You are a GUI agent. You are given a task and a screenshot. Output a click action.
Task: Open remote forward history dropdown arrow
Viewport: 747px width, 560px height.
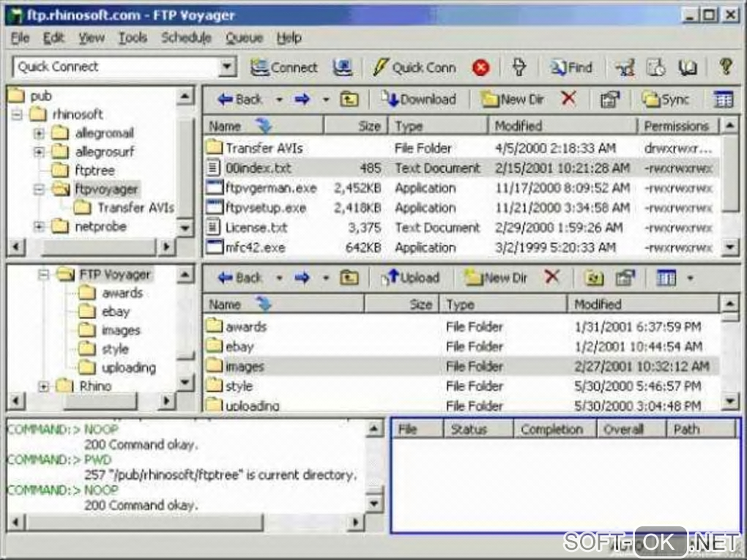[x=326, y=100]
